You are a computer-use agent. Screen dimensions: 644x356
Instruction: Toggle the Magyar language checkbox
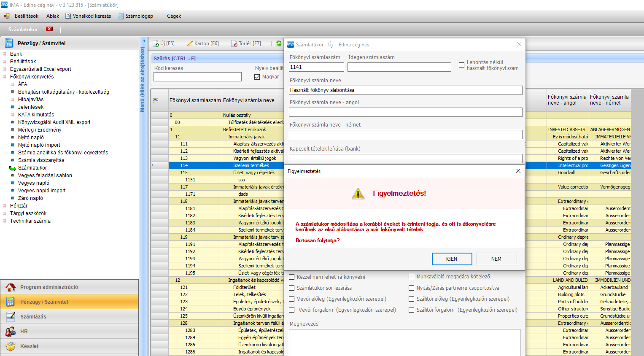[257, 77]
